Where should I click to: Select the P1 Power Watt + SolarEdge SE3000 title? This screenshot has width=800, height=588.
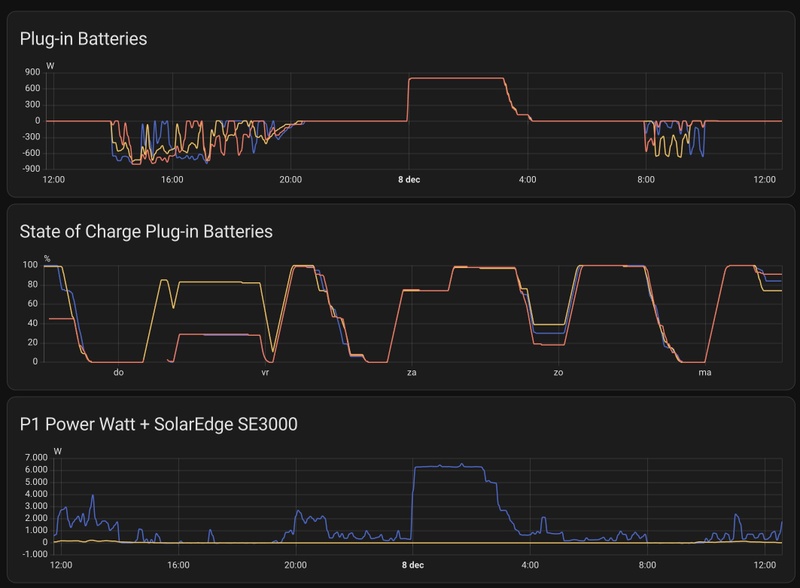tap(158, 424)
